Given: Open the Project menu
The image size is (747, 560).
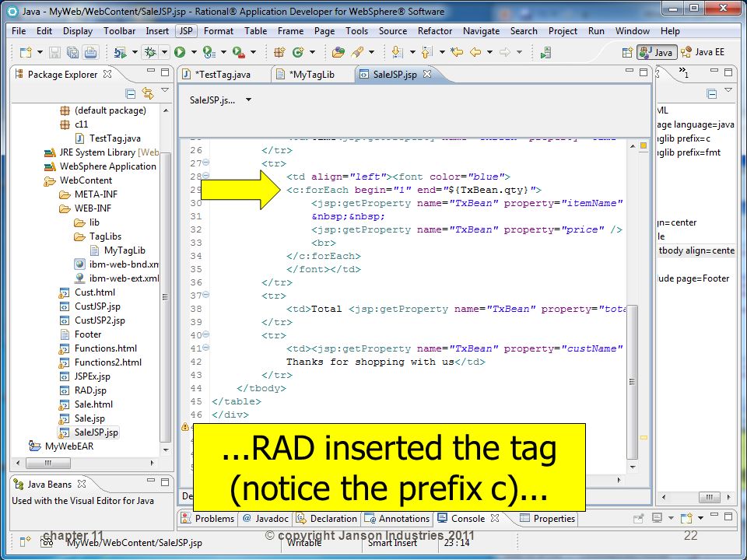Looking at the screenshot, I should point(563,31).
